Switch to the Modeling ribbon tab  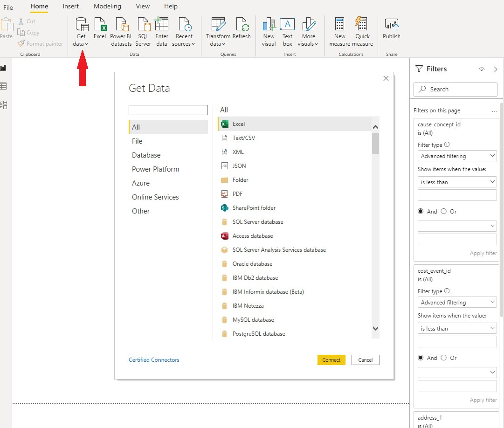pos(107,7)
